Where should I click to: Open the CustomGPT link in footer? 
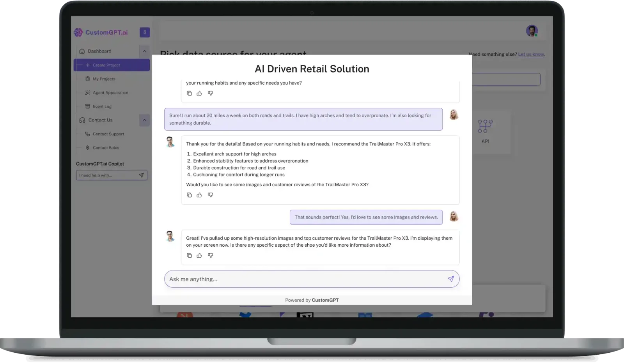tap(325, 300)
